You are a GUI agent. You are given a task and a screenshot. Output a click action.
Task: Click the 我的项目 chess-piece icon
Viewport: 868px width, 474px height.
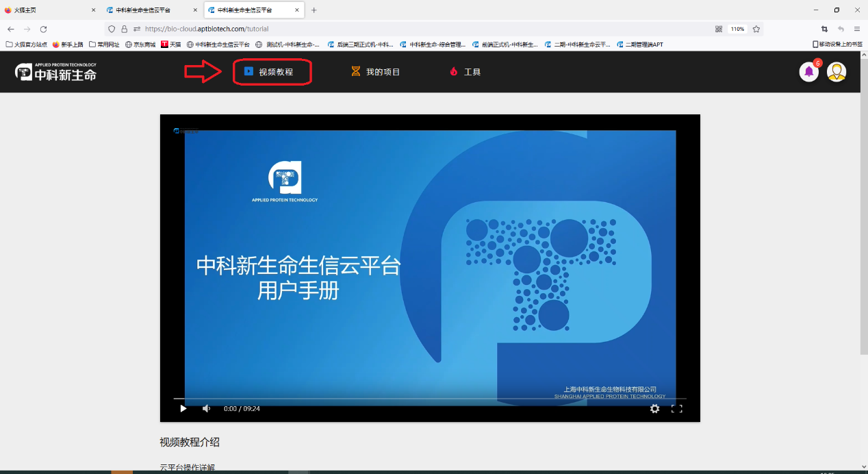(x=355, y=71)
